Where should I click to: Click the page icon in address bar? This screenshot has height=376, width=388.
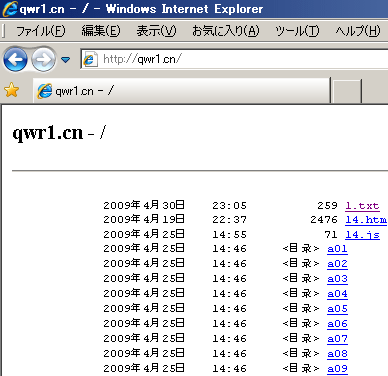click(x=90, y=60)
